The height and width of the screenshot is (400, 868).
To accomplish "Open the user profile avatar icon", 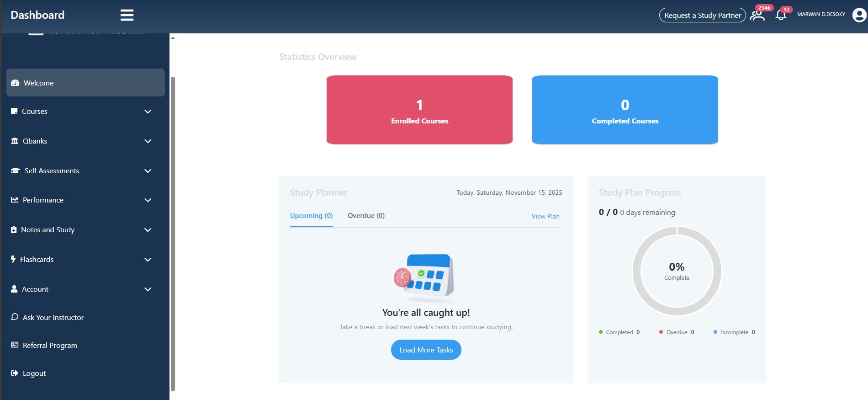I will click(x=859, y=15).
